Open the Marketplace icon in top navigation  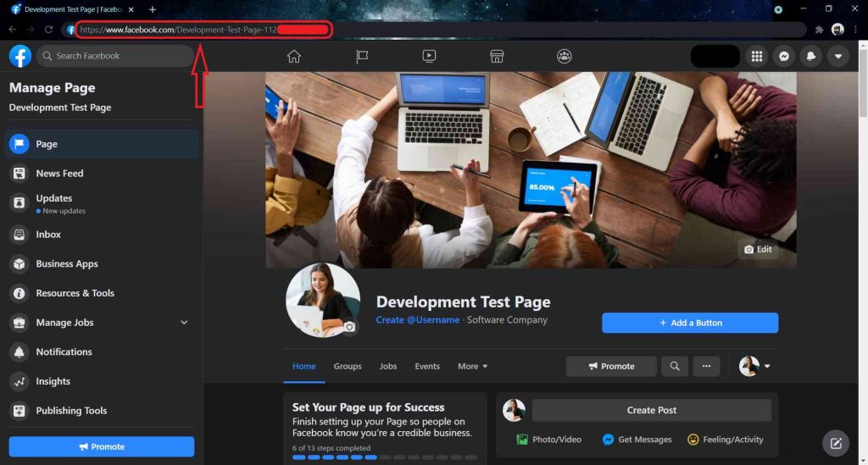click(497, 56)
